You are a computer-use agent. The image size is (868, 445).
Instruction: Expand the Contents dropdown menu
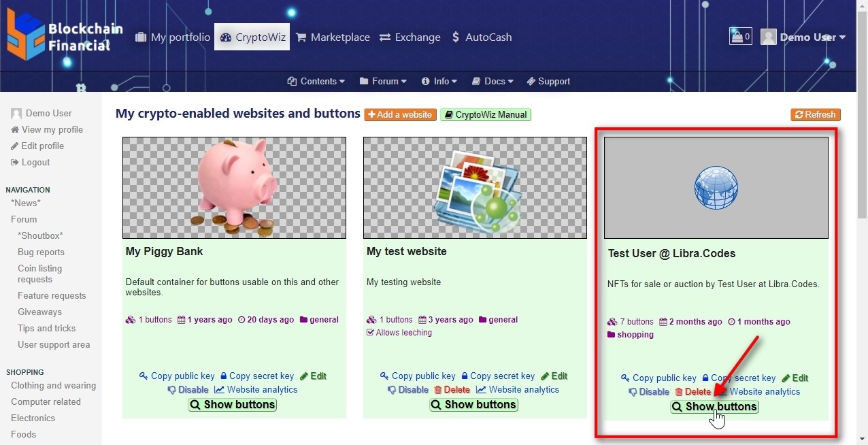[316, 81]
